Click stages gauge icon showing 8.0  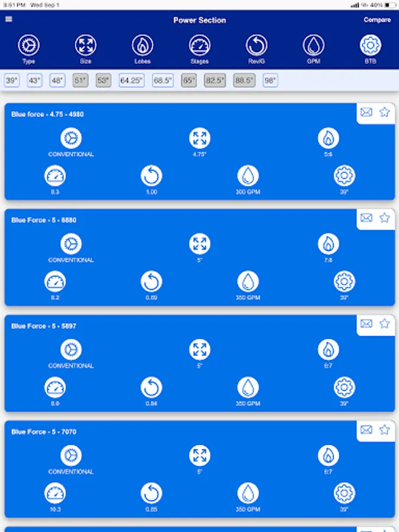tap(55, 387)
